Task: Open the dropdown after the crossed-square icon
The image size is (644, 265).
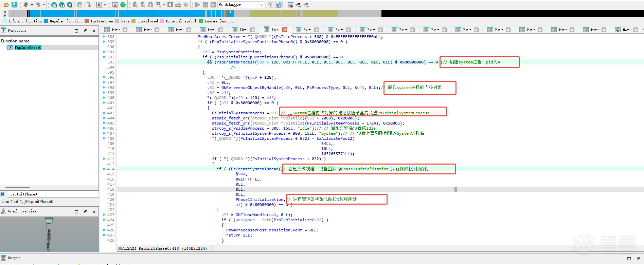Action: coord(164,5)
